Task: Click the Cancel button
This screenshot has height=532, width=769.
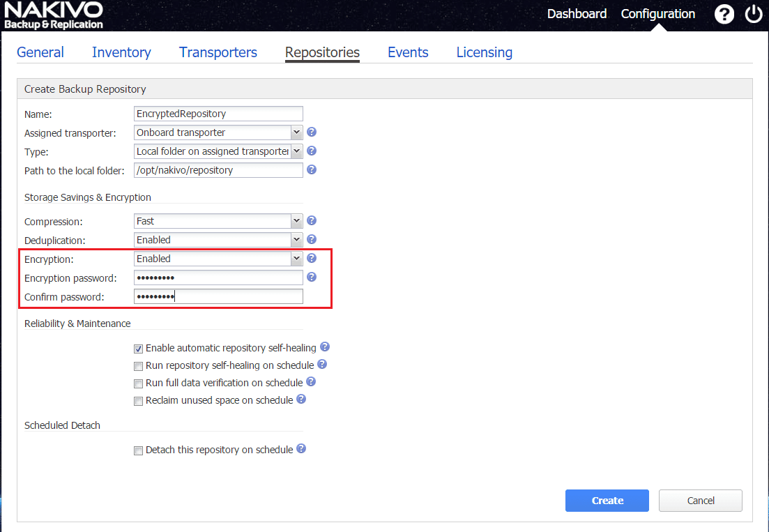Action: tap(700, 501)
